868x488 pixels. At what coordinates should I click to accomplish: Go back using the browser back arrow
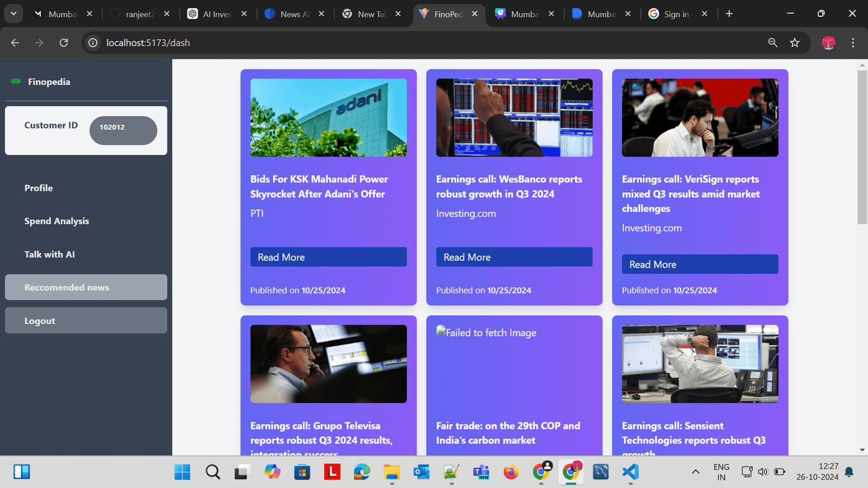coord(15,43)
